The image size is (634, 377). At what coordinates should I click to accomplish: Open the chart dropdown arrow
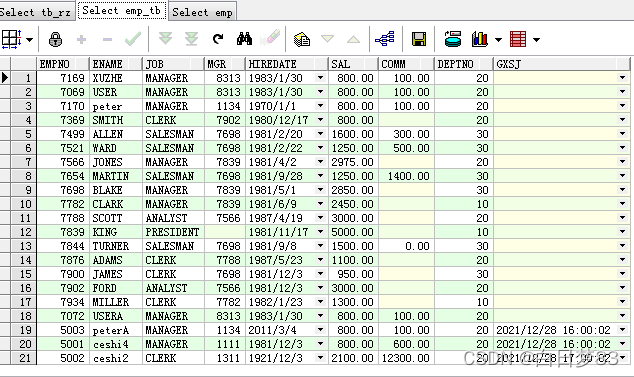click(499, 40)
